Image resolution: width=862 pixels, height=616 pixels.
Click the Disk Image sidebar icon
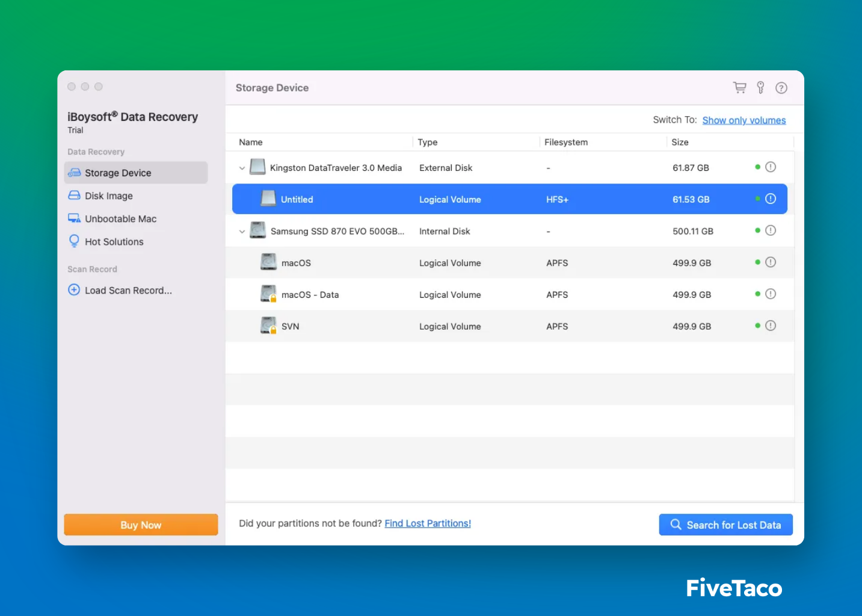[x=74, y=196]
